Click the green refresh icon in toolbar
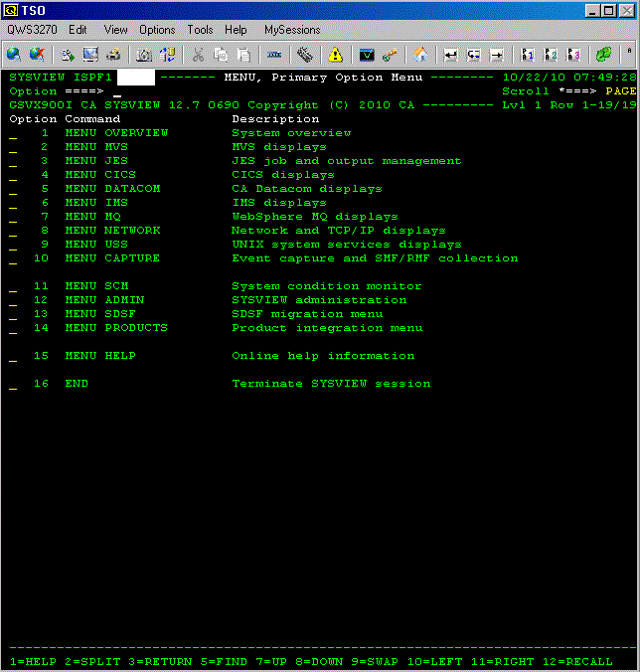 (x=603, y=55)
